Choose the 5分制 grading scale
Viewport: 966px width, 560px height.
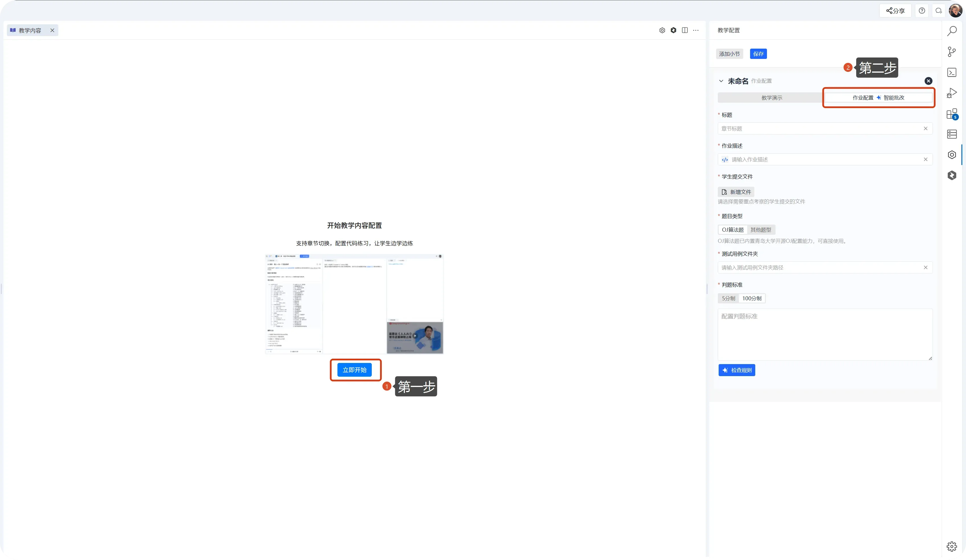[728, 299]
